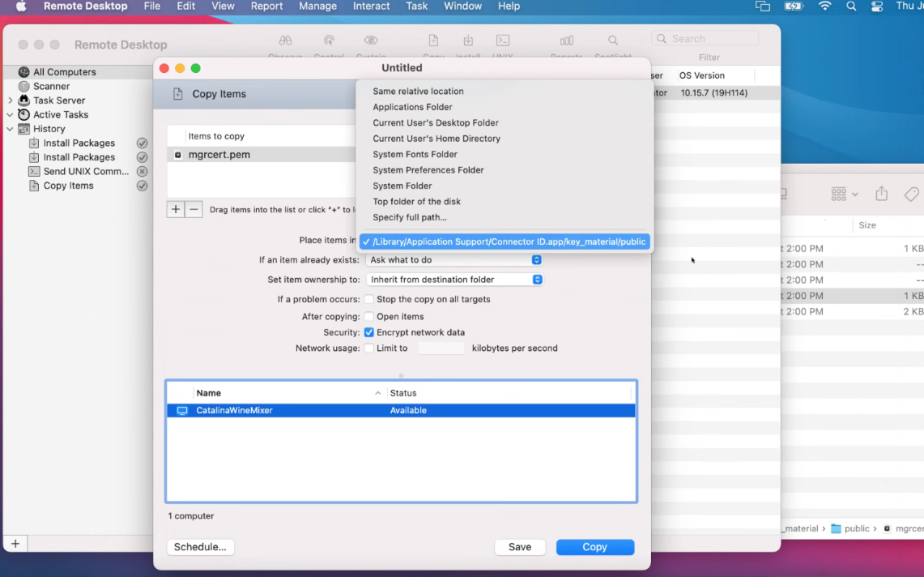Select Active Tasks in the sidebar
Screen dimensions: 924x577
(61, 114)
